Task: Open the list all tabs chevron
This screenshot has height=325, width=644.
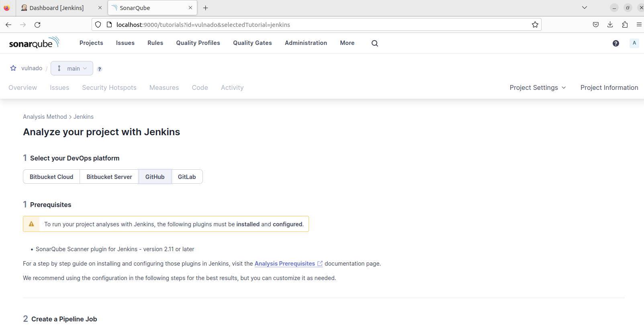Action: coord(585,8)
